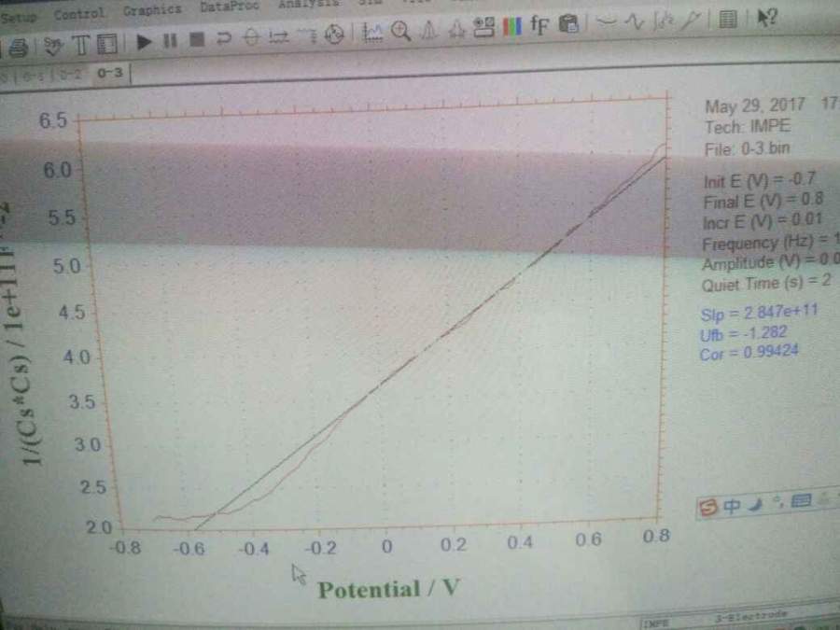The height and width of the screenshot is (630, 840).
Task: Toggle the moon half-width character icon
Action: [x=756, y=504]
